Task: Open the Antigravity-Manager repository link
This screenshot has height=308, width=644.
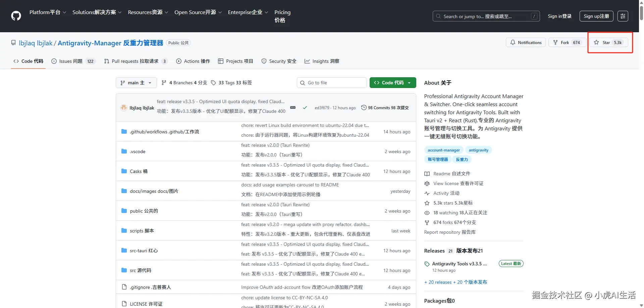Action: point(110,43)
